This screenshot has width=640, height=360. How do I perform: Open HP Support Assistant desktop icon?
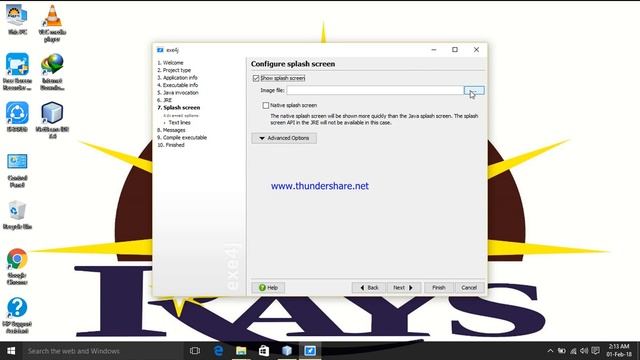[x=17, y=316]
